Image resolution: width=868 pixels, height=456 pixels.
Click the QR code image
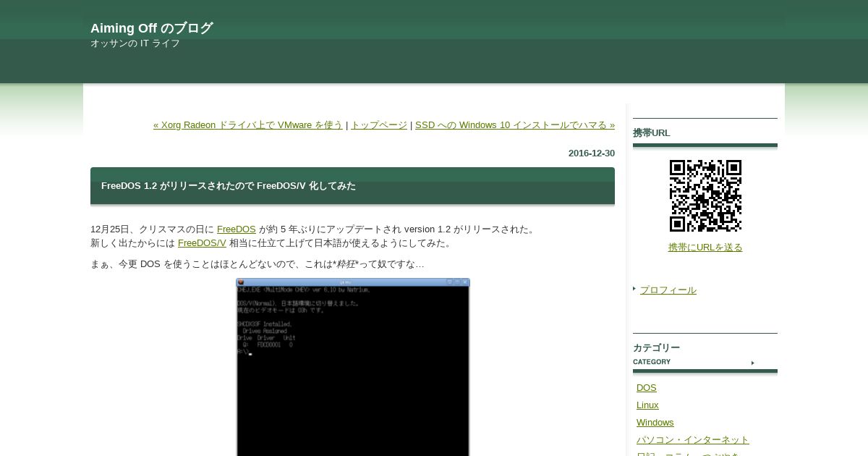pos(705,195)
